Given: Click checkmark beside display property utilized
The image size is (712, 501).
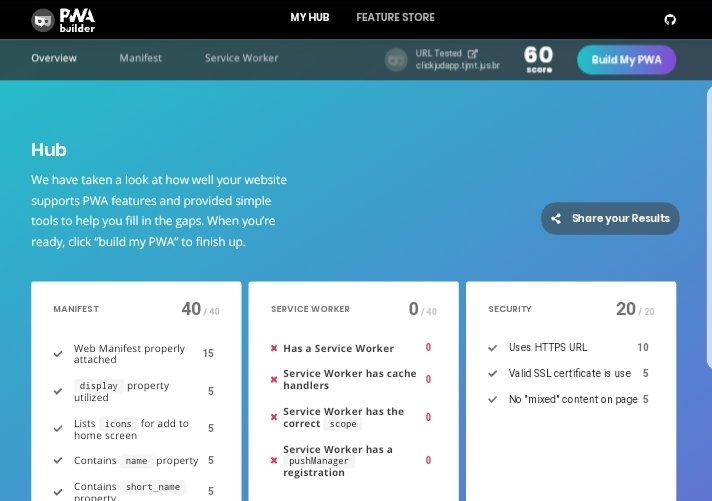Looking at the screenshot, I should 58,391.
